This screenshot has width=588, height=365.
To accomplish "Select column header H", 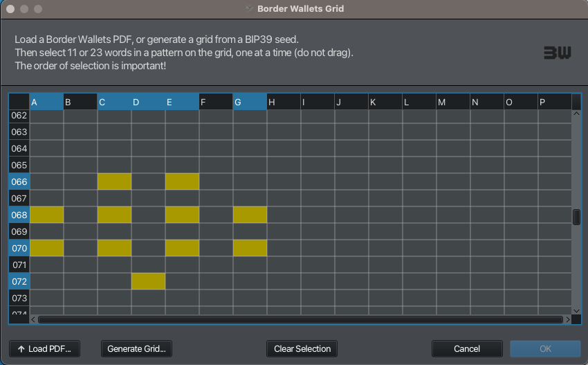I will (x=284, y=102).
